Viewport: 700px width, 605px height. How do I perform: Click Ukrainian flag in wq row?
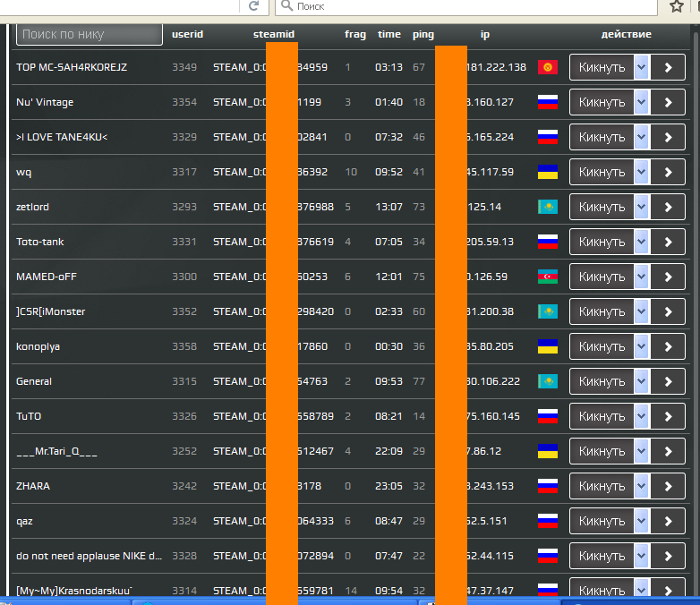pyautogui.click(x=548, y=172)
